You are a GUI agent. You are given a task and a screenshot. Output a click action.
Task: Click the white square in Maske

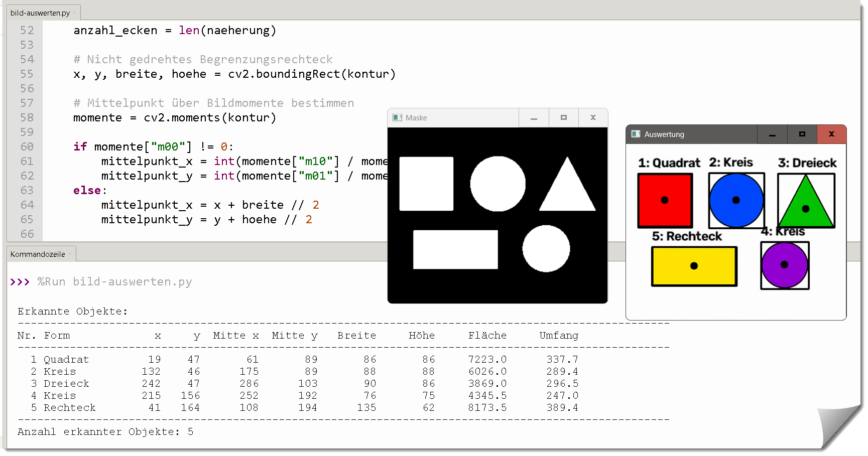tap(426, 184)
